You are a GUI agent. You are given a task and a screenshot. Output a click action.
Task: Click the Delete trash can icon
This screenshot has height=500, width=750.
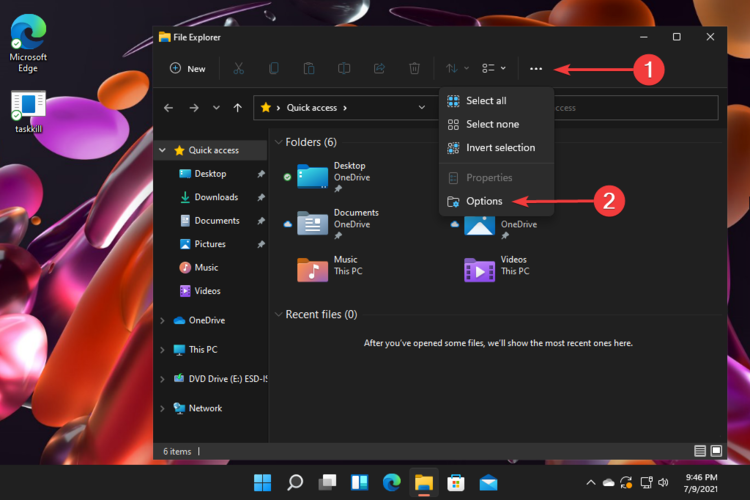414,68
